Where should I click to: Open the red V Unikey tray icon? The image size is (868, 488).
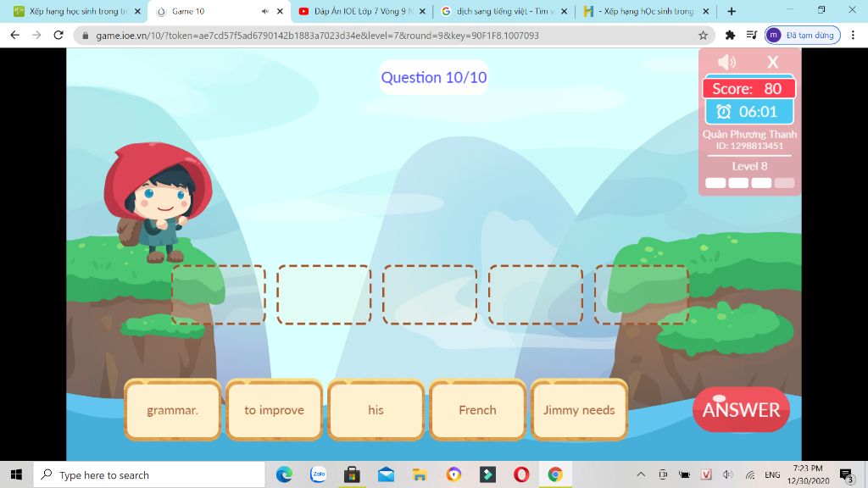pos(706,474)
